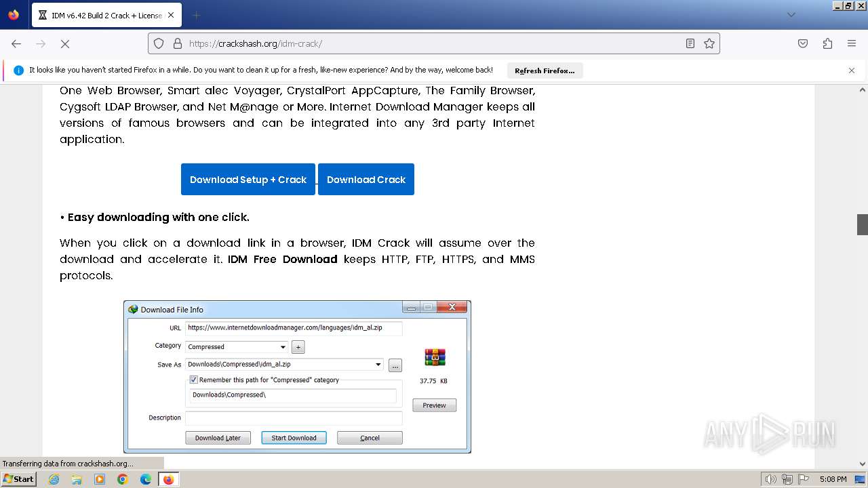Click the Save As path dropdown in image
Image resolution: width=868 pixels, height=488 pixels.
click(x=284, y=365)
